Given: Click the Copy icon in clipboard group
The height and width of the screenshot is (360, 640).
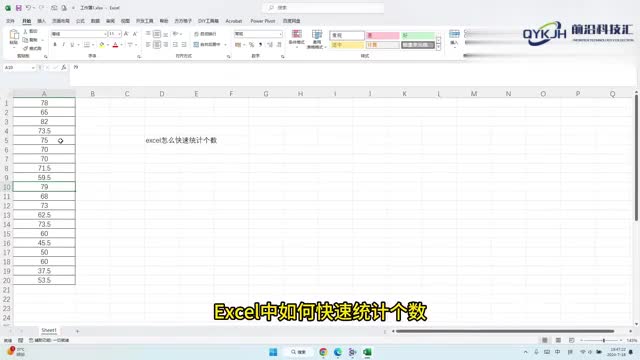Looking at the screenshot, I should pos(25,40).
